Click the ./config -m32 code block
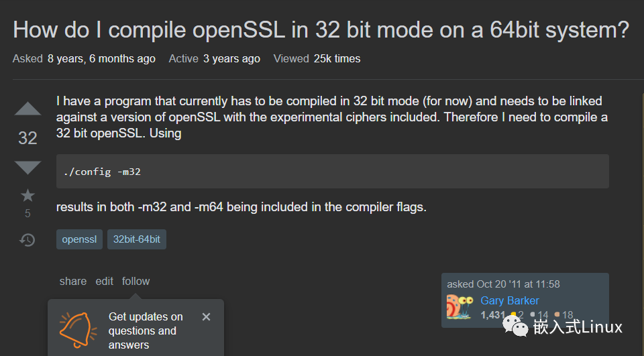 [333, 171]
